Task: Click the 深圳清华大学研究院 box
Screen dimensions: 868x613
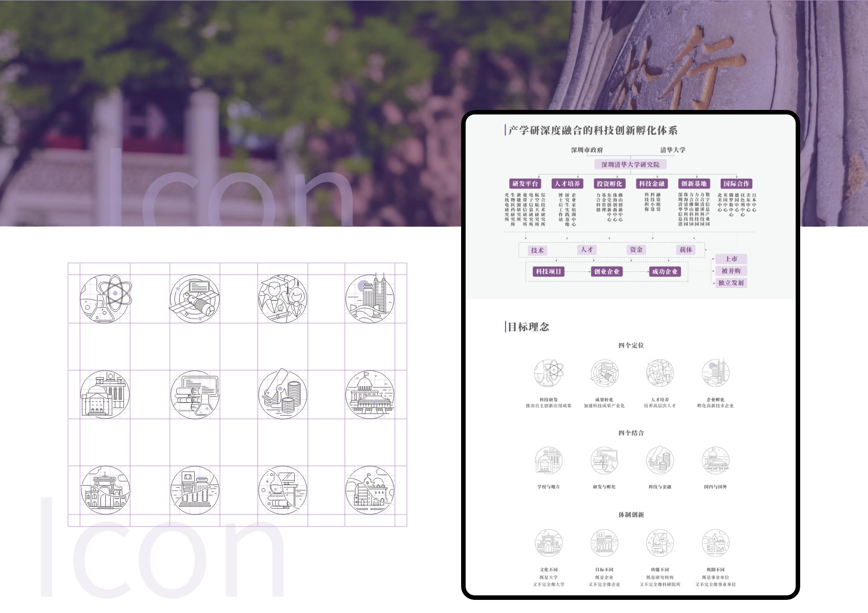Action: [x=630, y=165]
